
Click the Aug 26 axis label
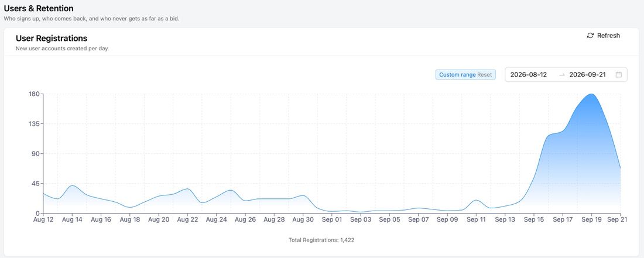pyautogui.click(x=245, y=220)
